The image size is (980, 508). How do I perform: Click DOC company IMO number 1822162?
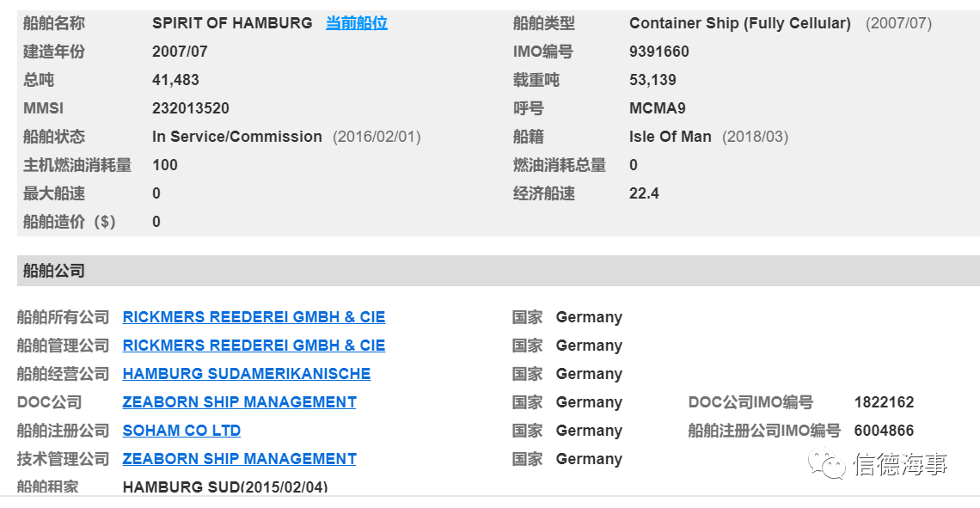click(884, 401)
